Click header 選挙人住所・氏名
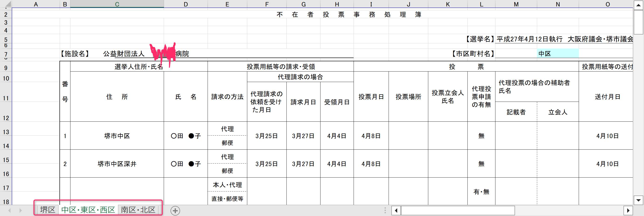 point(139,66)
